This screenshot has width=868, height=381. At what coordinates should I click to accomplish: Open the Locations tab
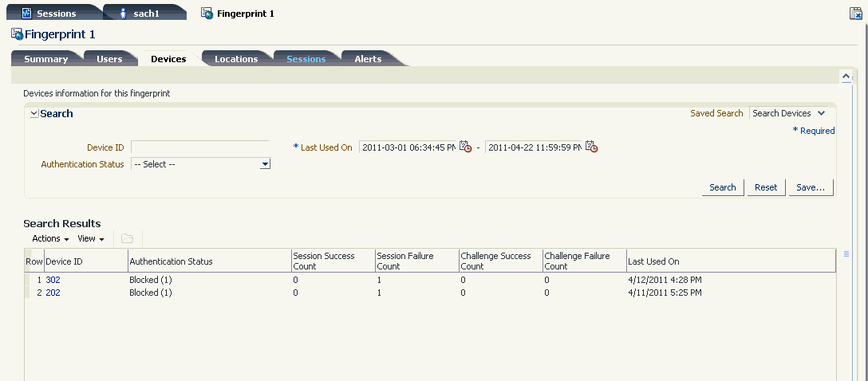coord(236,59)
